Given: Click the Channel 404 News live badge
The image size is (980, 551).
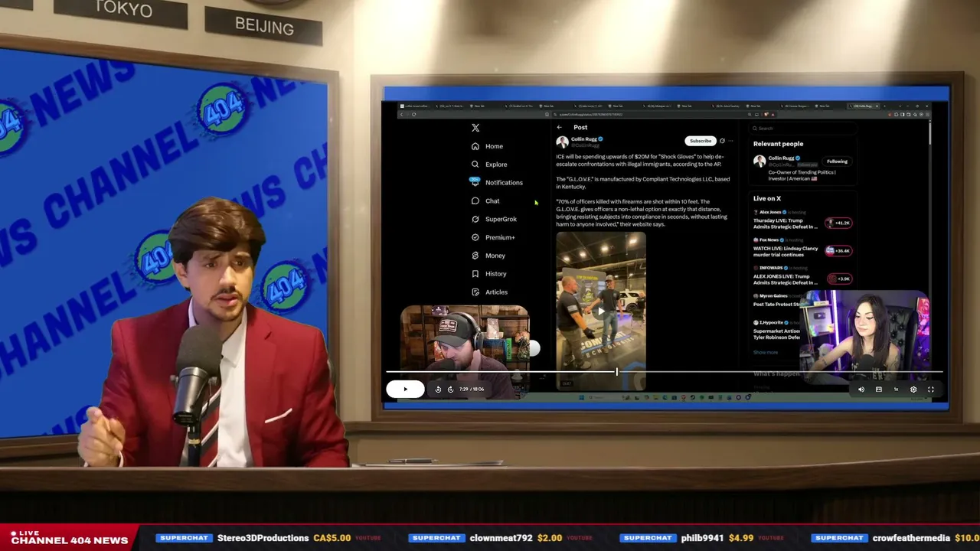Looking at the screenshot, I should point(69,537).
